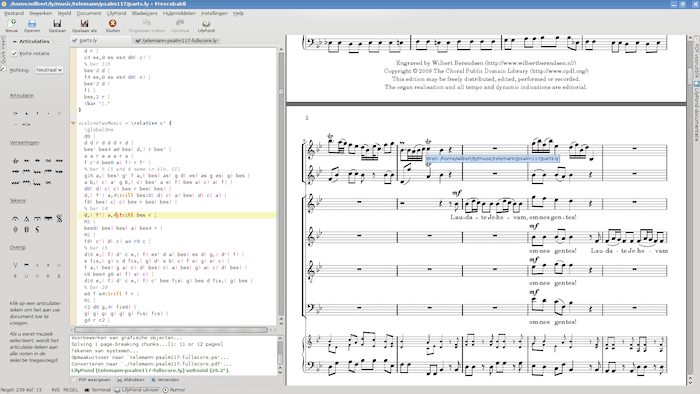
Task: Insert the trill ornament
Action: [x=15, y=161]
